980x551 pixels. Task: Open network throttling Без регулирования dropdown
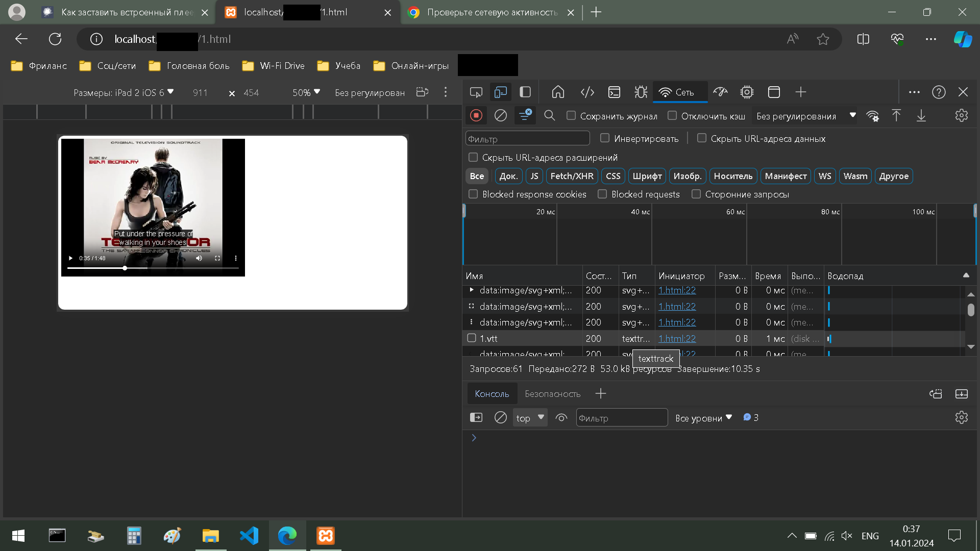point(805,116)
